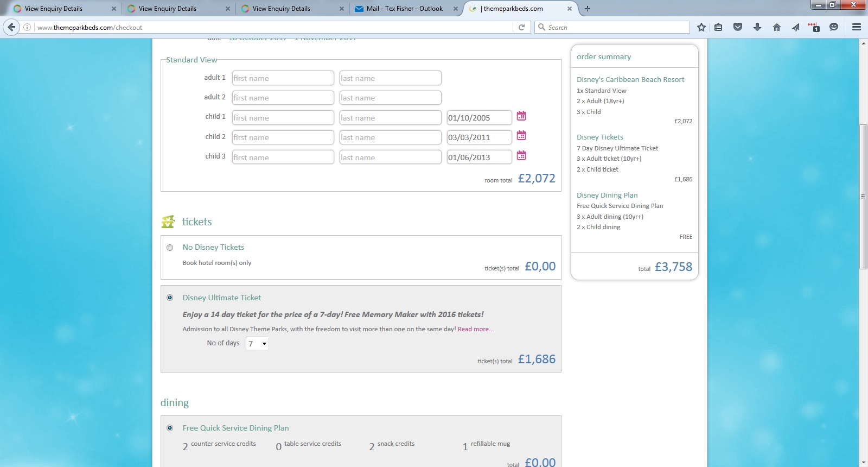Screen dimensions: 868x467
Task: Click Disney Tickets heading in order summary
Action: coord(600,137)
